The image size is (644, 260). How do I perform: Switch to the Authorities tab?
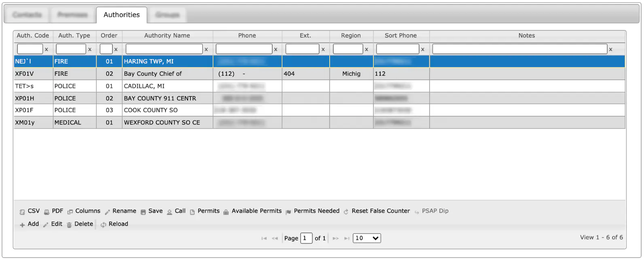pyautogui.click(x=122, y=15)
